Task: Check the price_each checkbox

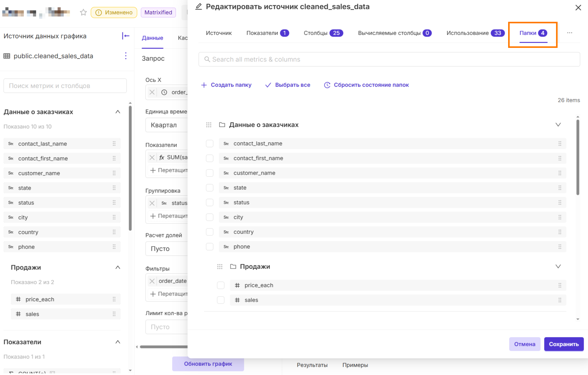Action: pyautogui.click(x=221, y=285)
